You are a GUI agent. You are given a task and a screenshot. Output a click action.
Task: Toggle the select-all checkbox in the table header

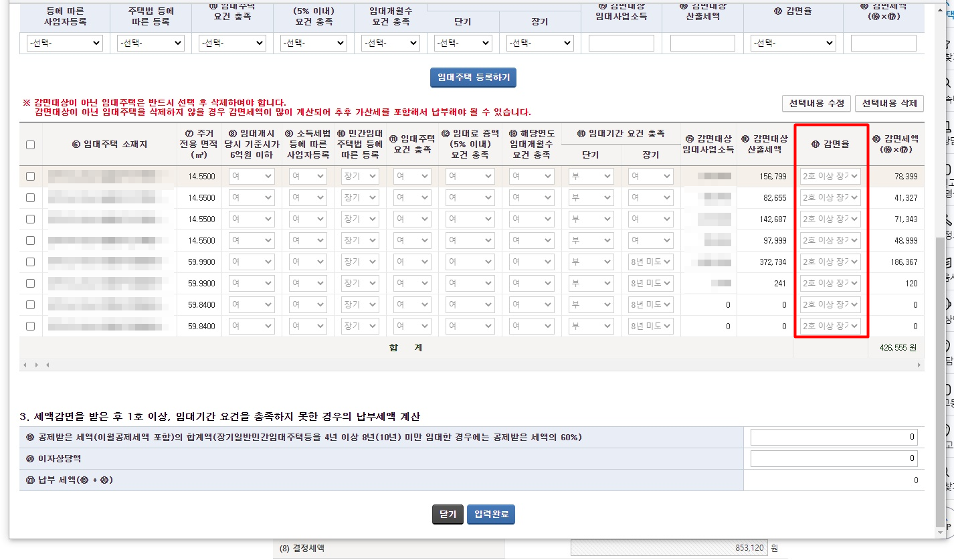coord(29,145)
